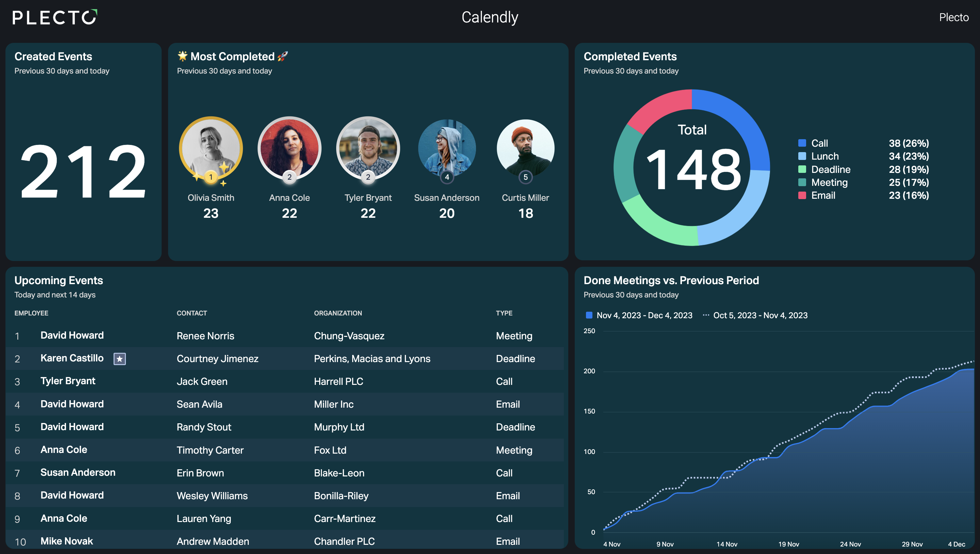980x554 pixels.
Task: Click the star badge beside Karen Castillo
Action: pyautogui.click(x=119, y=358)
